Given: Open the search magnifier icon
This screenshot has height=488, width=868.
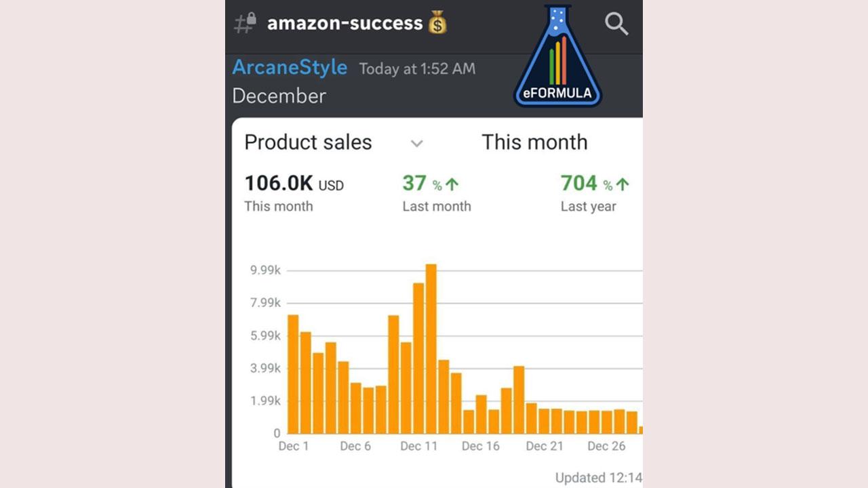Looking at the screenshot, I should click(x=616, y=24).
